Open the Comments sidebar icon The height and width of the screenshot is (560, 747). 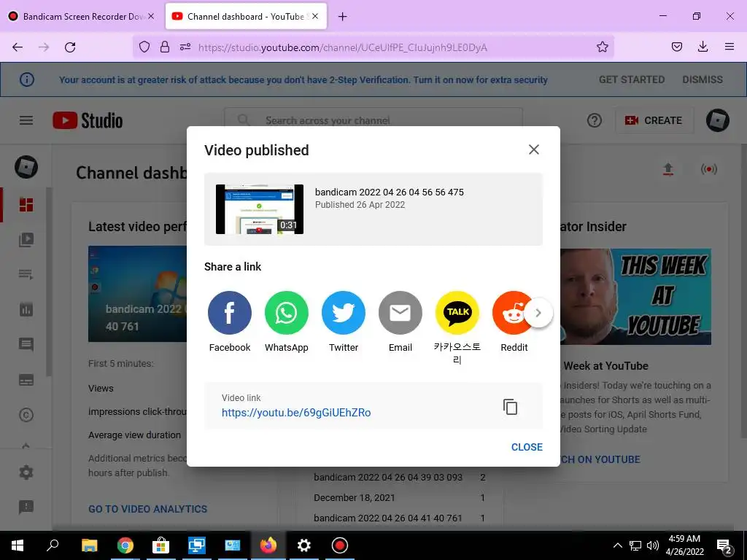pyautogui.click(x=26, y=344)
